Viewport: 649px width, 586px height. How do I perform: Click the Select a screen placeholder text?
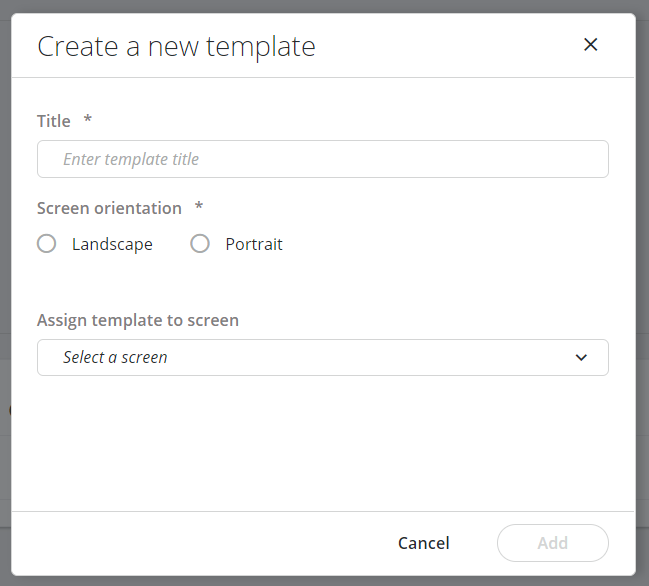[115, 357]
